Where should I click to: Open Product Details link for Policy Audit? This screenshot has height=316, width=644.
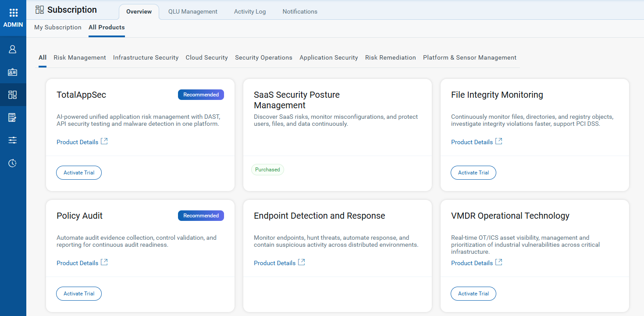point(77,263)
